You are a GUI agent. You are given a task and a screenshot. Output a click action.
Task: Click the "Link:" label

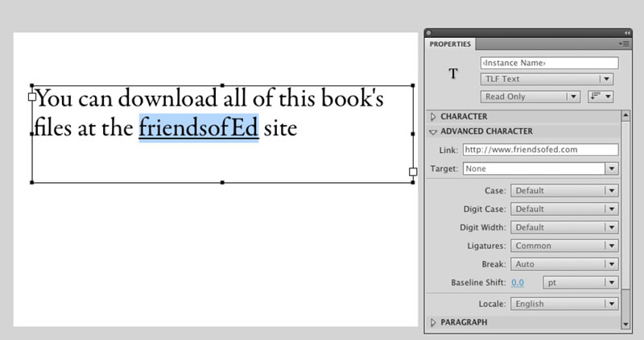point(448,151)
